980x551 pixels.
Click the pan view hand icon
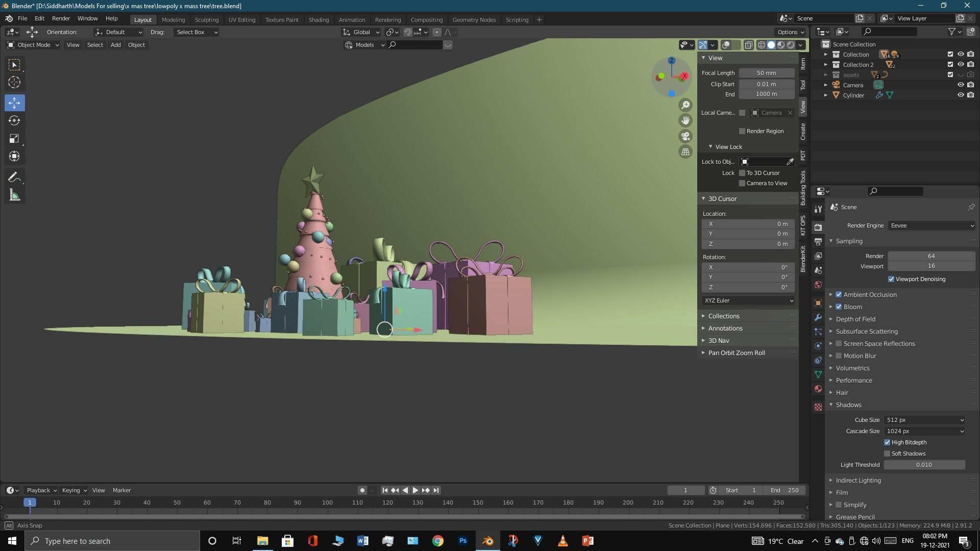pos(685,120)
